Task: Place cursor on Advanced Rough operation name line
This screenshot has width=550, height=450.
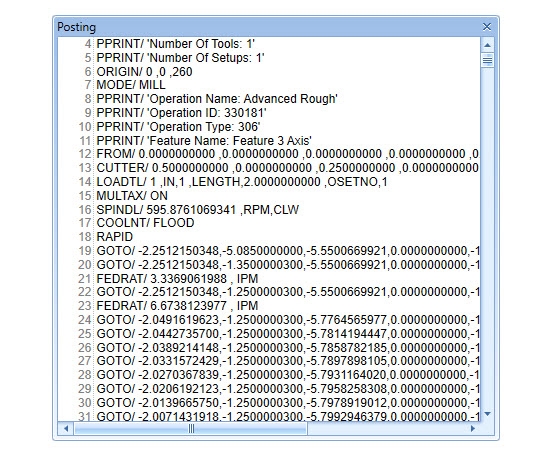Action: pos(217,99)
